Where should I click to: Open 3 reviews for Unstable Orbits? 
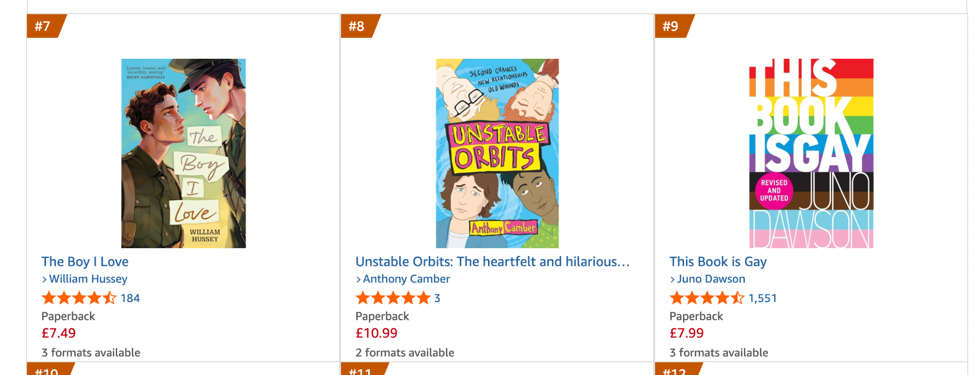437,298
